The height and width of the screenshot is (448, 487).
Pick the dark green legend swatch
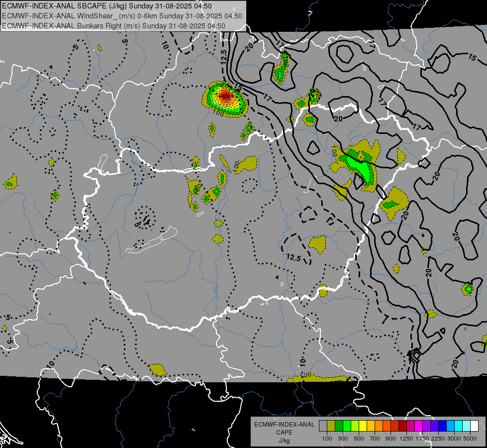click(339, 426)
